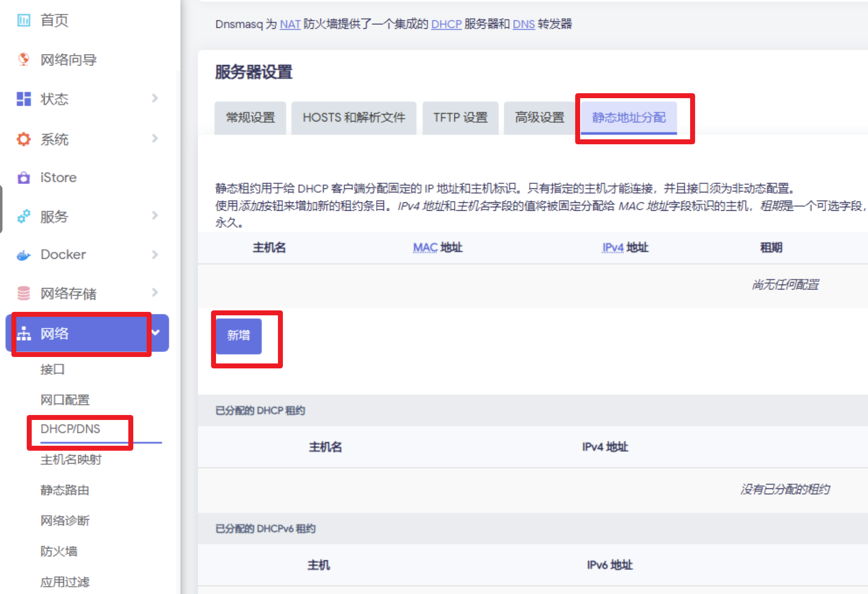
Task: Click the iStore shopping bag icon
Action: click(24, 178)
